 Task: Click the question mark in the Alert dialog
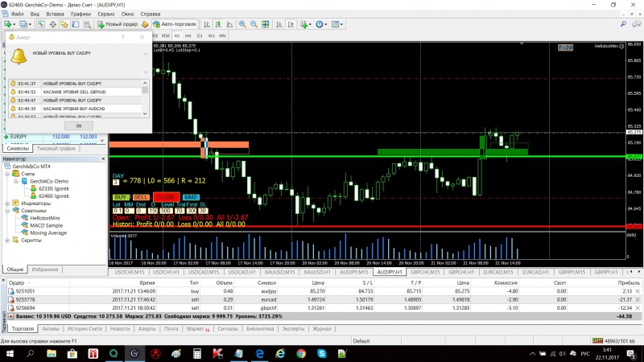coord(123,37)
